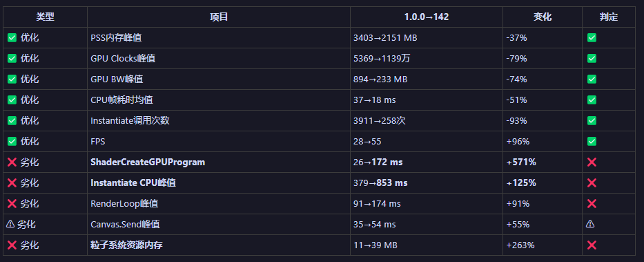
Task: Click the red X verdict for ShaderCreateGPUProgram
Action: coord(592,162)
